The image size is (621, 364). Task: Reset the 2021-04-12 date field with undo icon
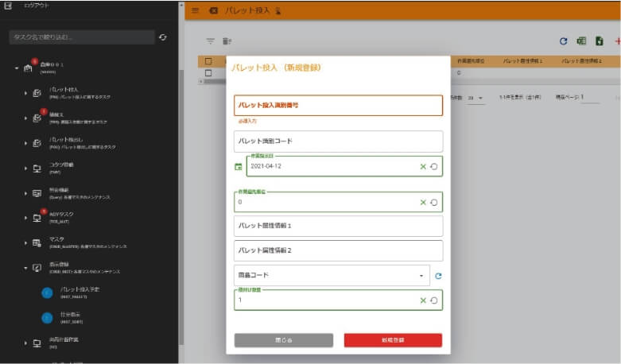coord(434,167)
